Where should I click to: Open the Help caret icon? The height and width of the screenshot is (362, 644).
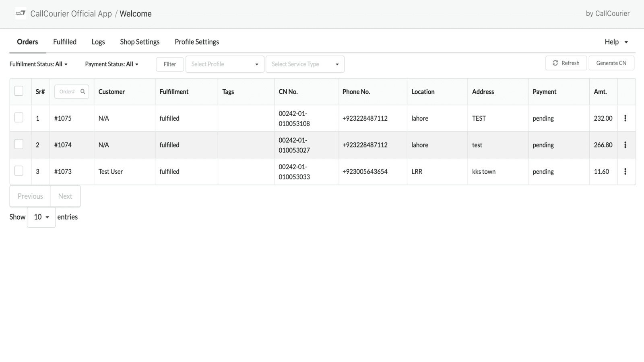click(625, 42)
